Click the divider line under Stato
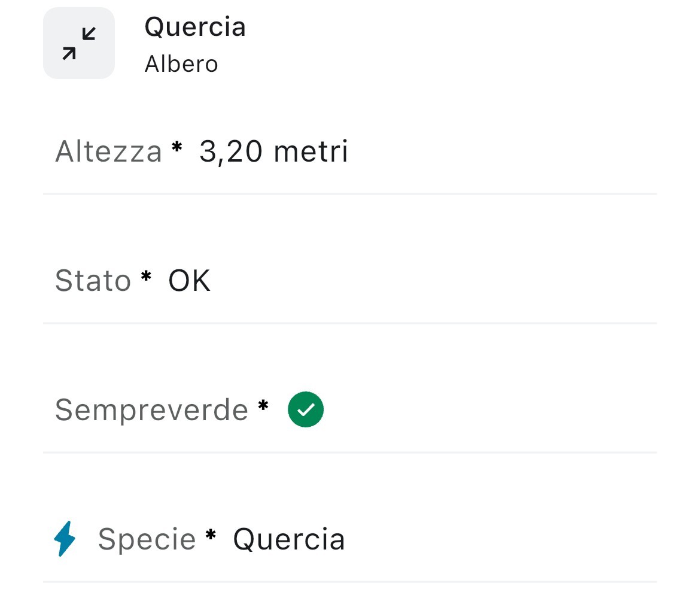 [350, 323]
